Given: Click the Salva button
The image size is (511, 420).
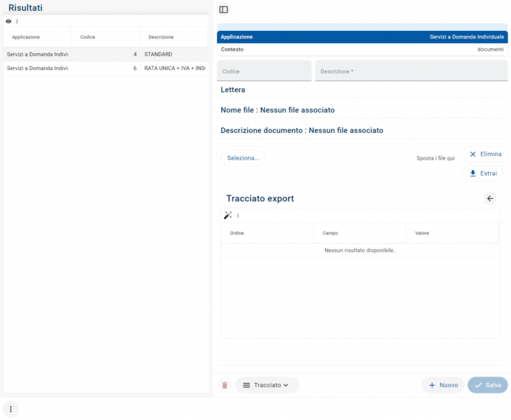Looking at the screenshot, I should [x=487, y=385].
